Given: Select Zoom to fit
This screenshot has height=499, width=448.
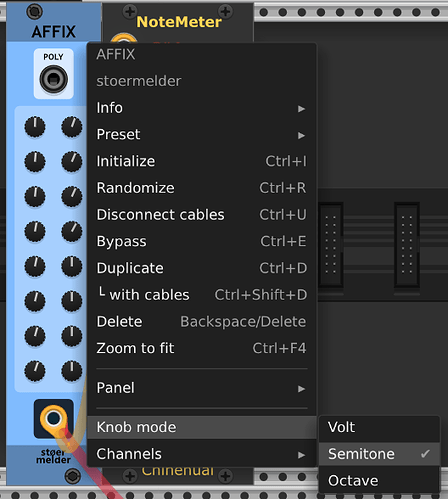Looking at the screenshot, I should tap(201, 348).
